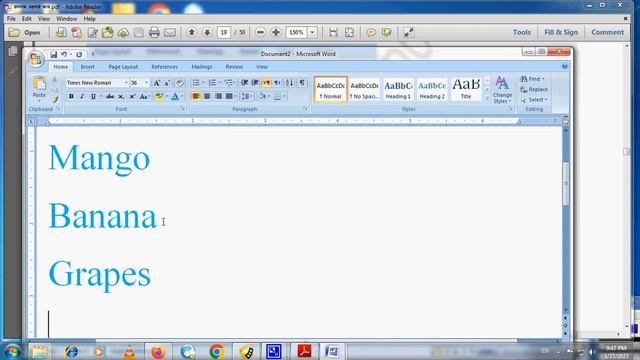Click Undo in Quick Access Toolbar
This screenshot has height=360, width=640.
[64, 54]
